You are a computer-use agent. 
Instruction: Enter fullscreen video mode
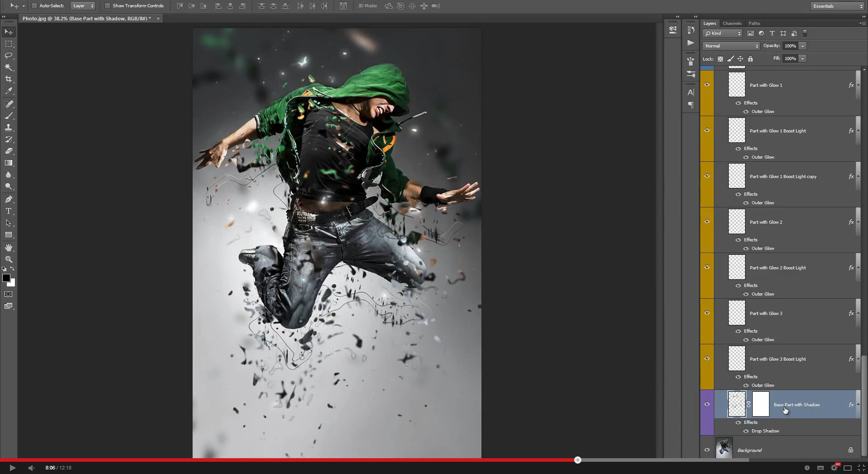tap(861, 468)
